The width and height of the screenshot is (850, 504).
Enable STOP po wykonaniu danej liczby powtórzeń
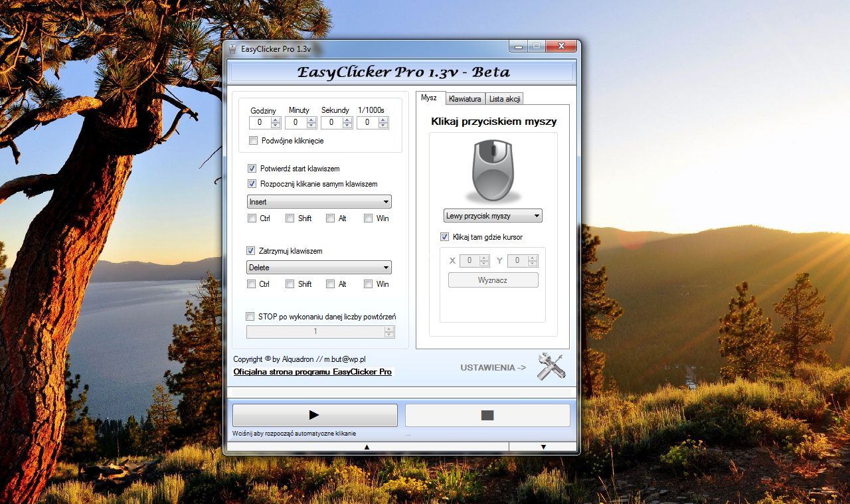coord(250,316)
